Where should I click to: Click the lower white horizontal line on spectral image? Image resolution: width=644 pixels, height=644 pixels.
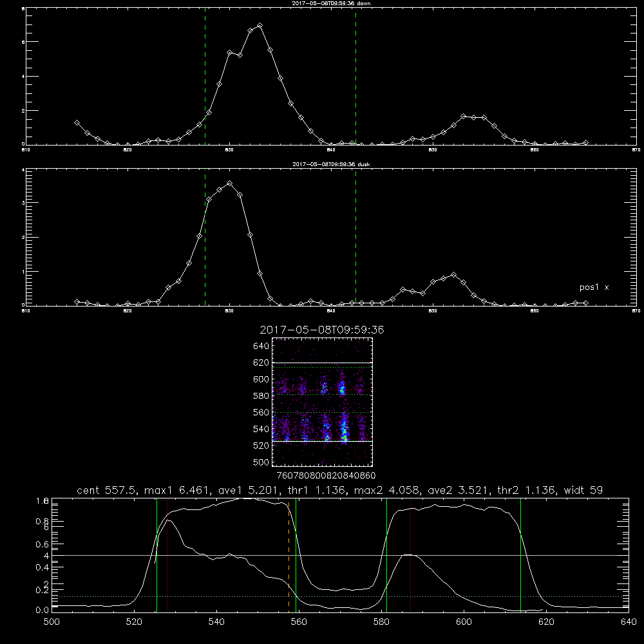click(323, 440)
